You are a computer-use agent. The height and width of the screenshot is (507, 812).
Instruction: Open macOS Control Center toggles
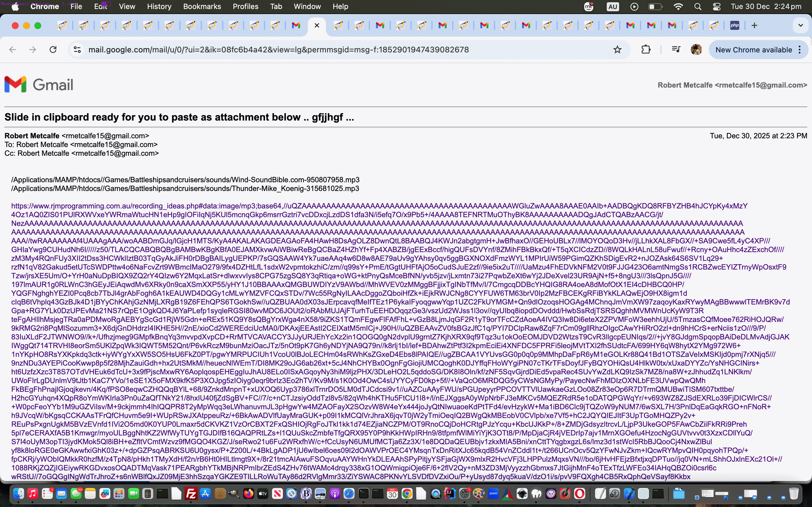coord(716,7)
